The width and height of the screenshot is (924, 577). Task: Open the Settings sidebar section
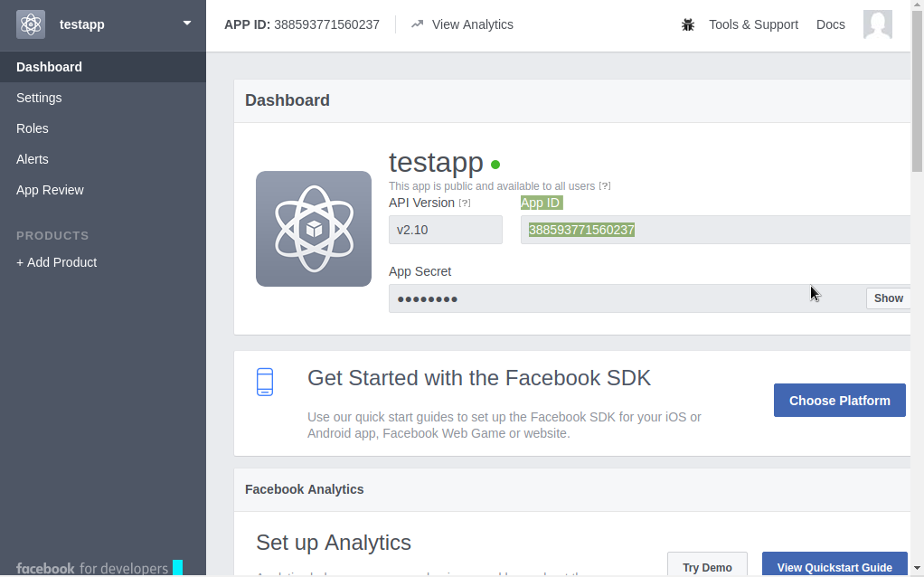tap(39, 98)
